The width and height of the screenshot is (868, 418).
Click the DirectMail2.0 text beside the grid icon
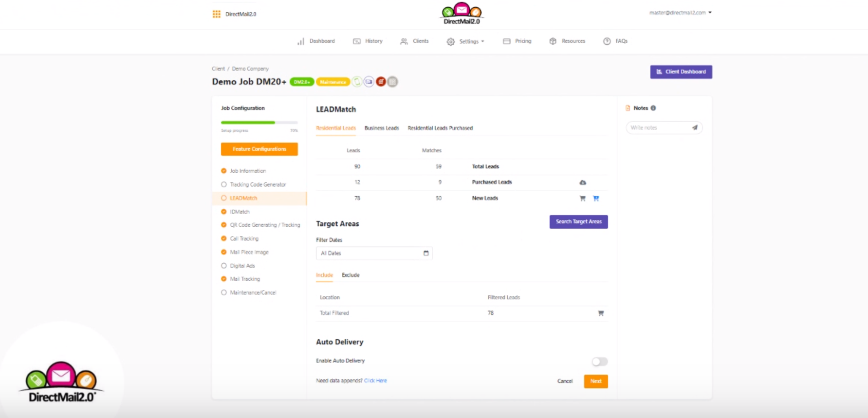pyautogui.click(x=241, y=14)
